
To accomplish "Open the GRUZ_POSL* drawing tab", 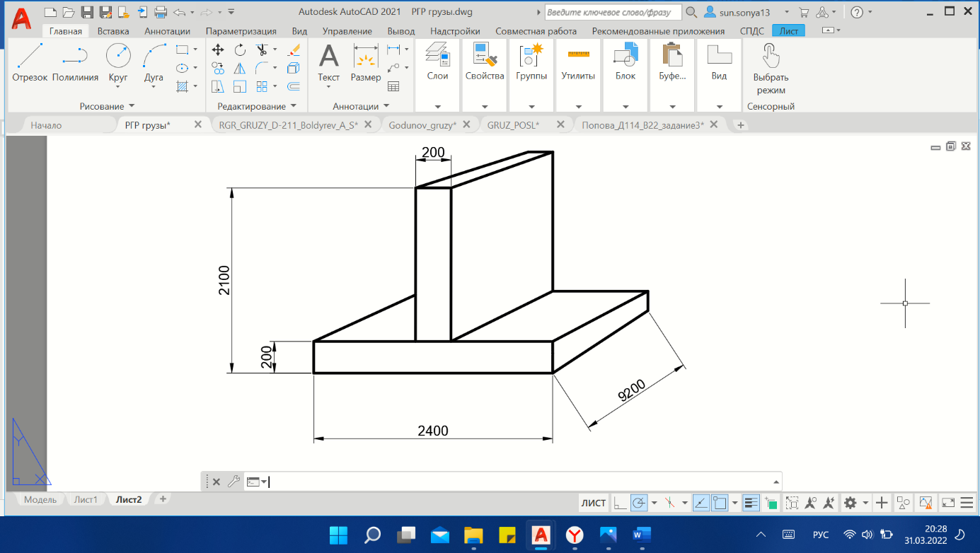I will point(514,125).
